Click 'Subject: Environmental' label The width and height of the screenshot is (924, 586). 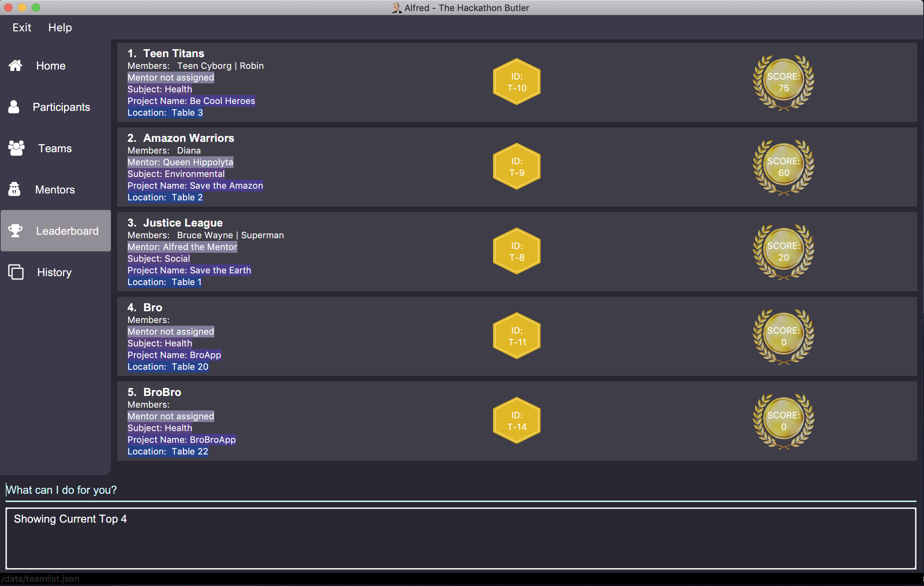point(176,174)
